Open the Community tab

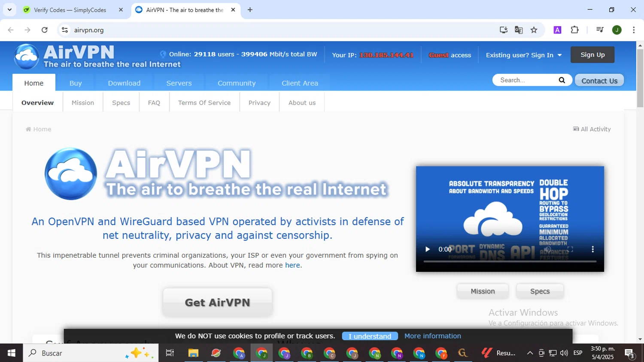click(x=237, y=83)
